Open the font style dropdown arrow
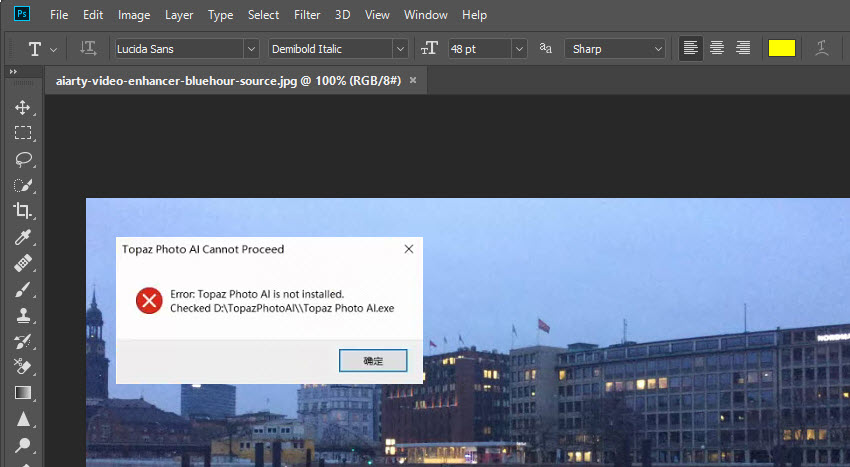The width and height of the screenshot is (850, 467). click(400, 49)
